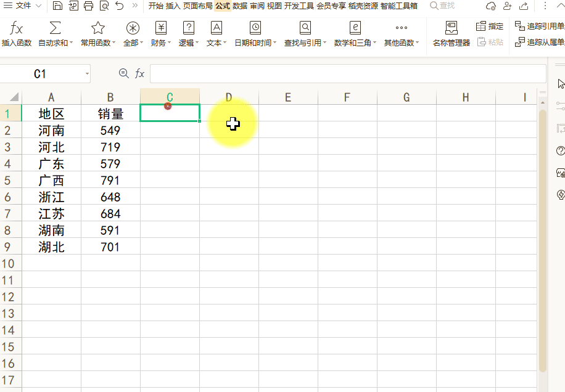565x392 pixels.
Task: Click the Insert Function (插入函数) icon
Action: (x=17, y=28)
